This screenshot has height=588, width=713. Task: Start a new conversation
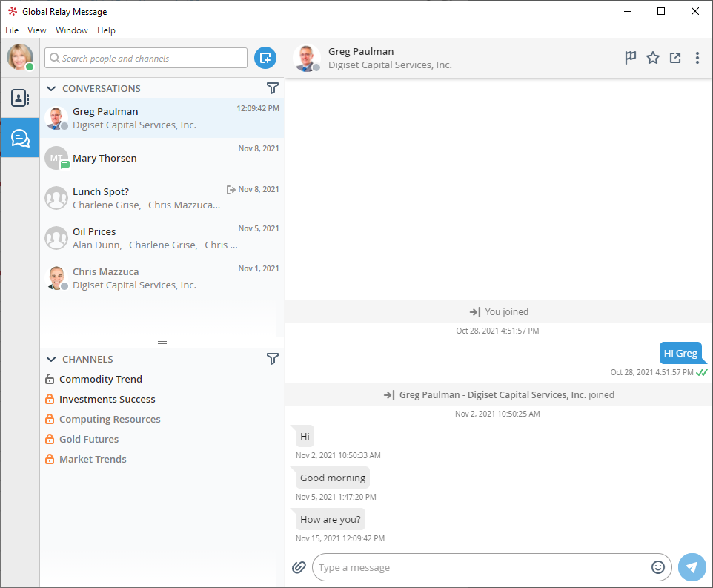pyautogui.click(x=265, y=57)
